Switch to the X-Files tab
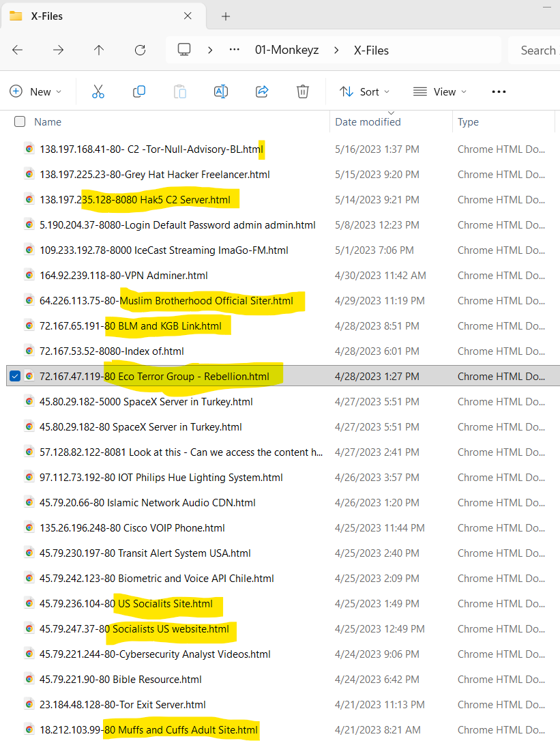 (103, 16)
